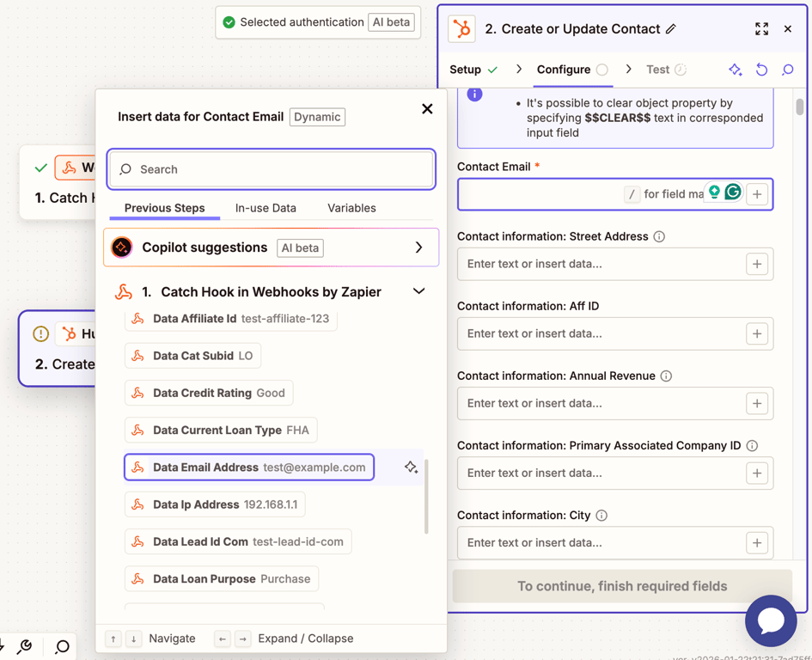Select the Configure tab
The image size is (812, 660).
point(573,70)
